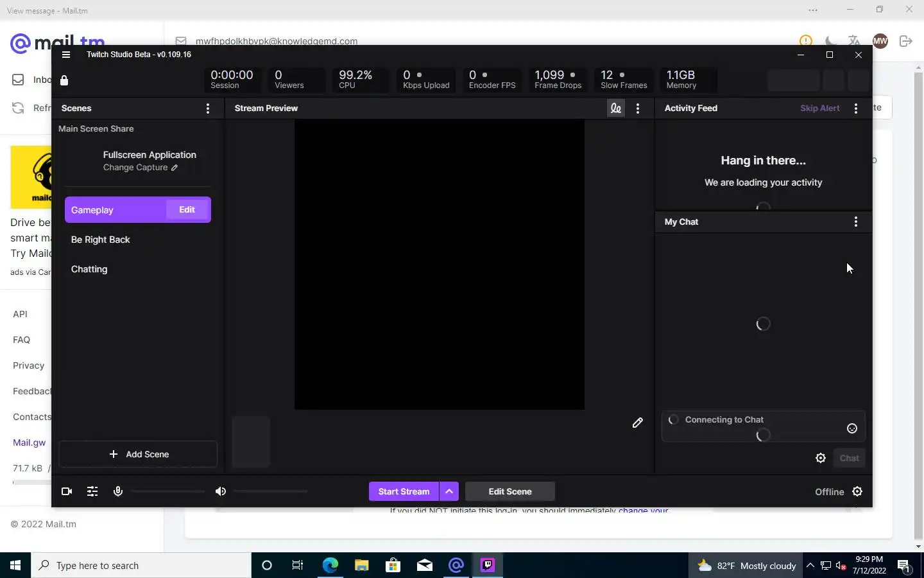This screenshot has height=578, width=924.
Task: Open the emoji picker in chat box
Action: 852,428
